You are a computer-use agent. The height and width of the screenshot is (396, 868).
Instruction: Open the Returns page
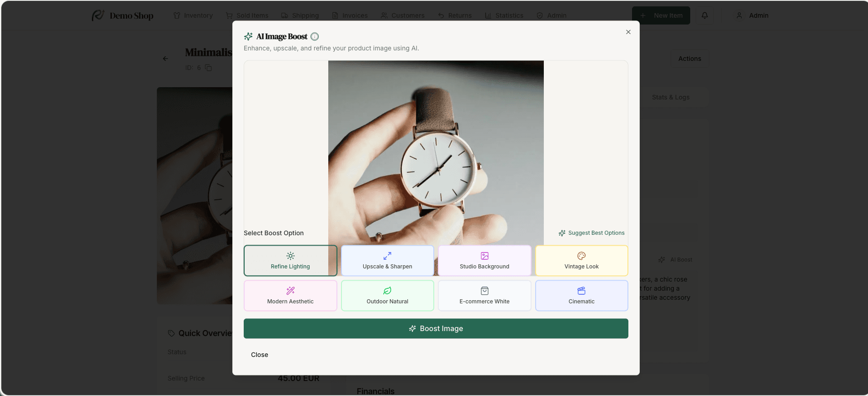click(x=455, y=15)
